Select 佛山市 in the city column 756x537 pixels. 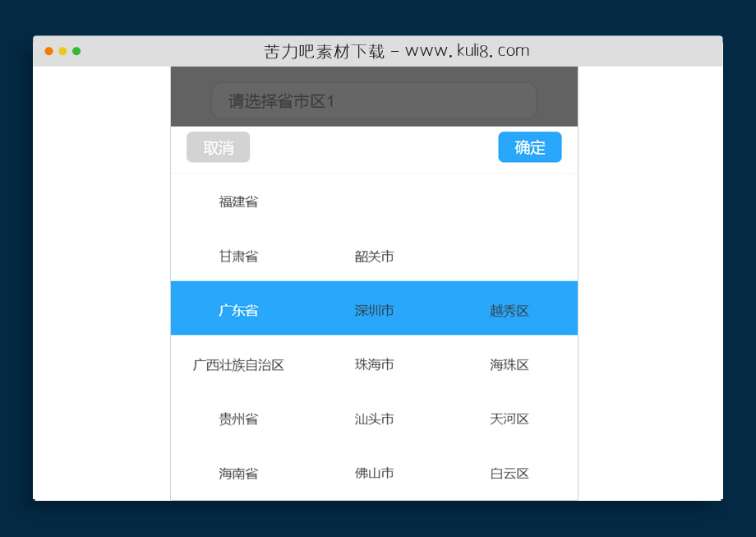pos(374,473)
